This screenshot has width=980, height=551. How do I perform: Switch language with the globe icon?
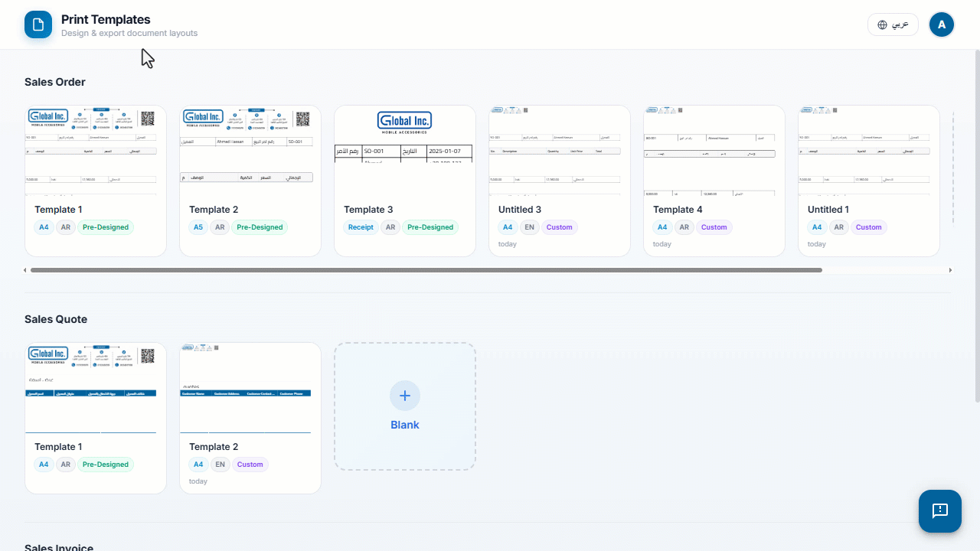pyautogui.click(x=882, y=24)
